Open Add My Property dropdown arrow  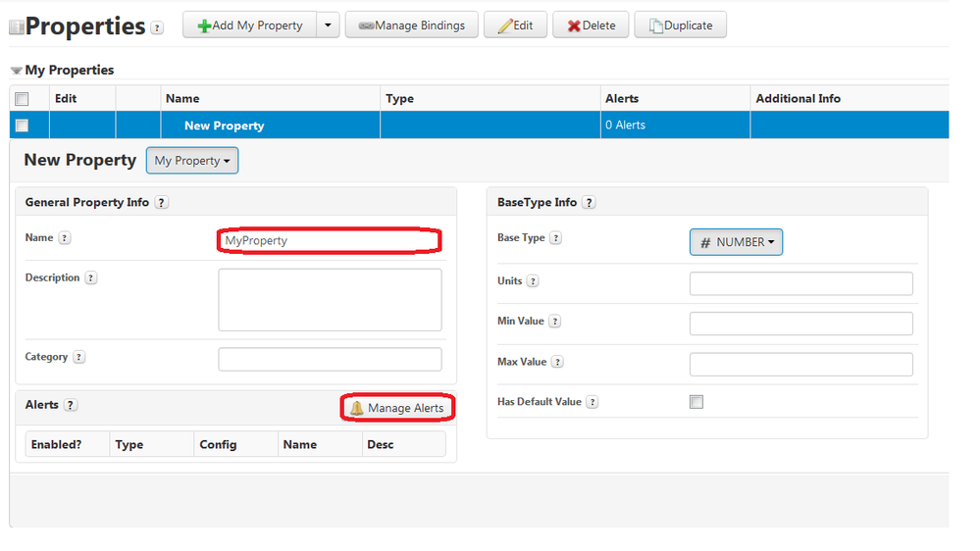click(x=328, y=25)
